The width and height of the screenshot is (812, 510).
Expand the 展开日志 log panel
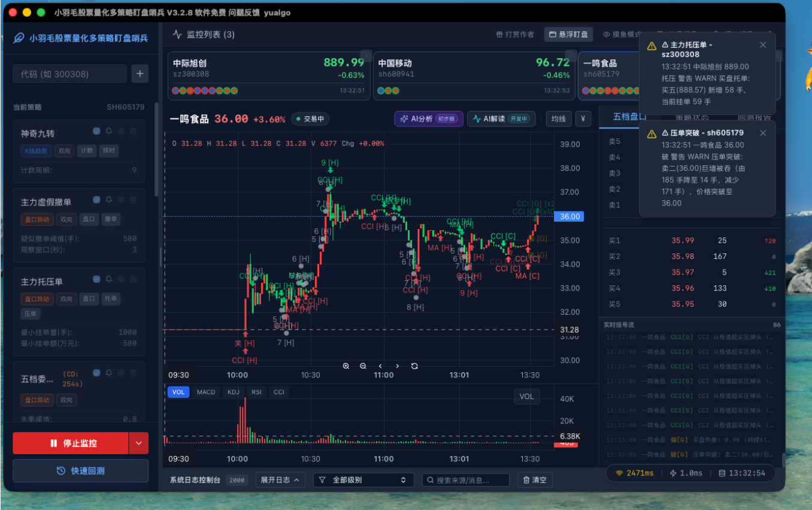coord(280,480)
